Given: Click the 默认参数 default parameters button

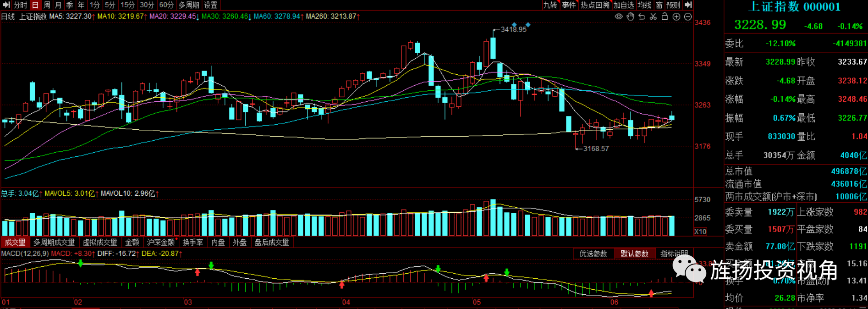Looking at the screenshot, I should coord(634,254).
